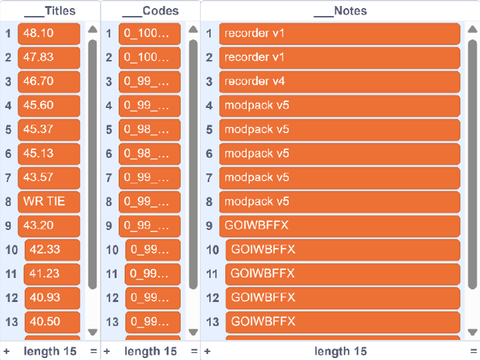Screen dimensions: 480x360
Task: Click the plus icon under Codes list
Action: click(107, 351)
